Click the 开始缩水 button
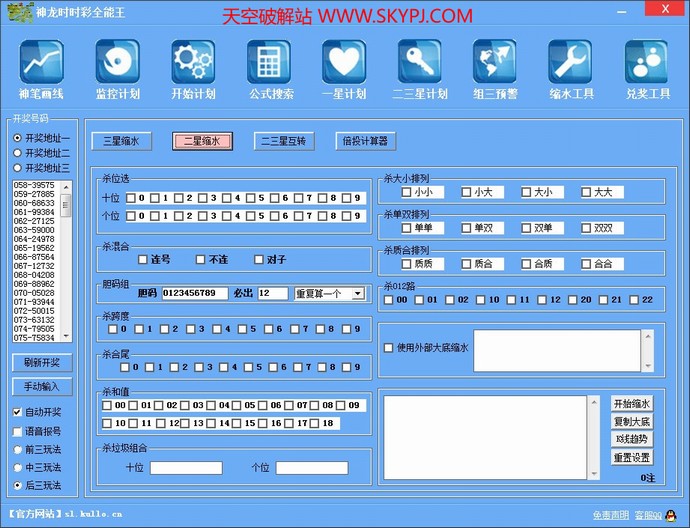This screenshot has height=528, width=690. pyautogui.click(x=631, y=403)
